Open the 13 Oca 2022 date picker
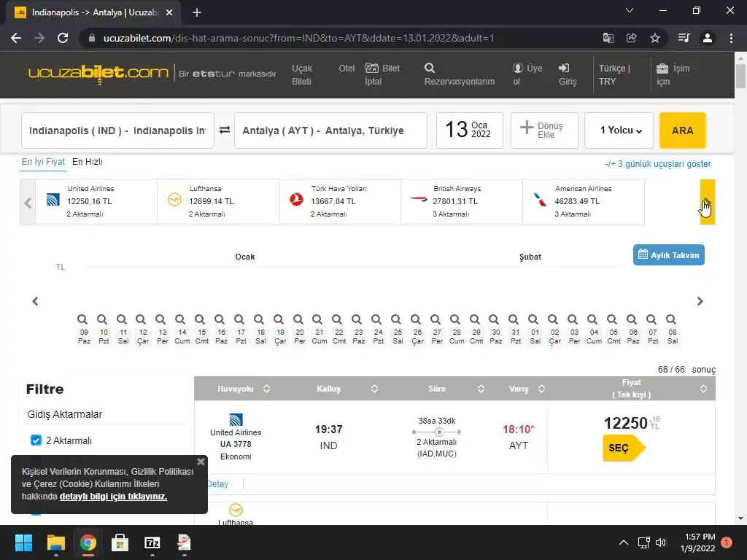 click(469, 130)
